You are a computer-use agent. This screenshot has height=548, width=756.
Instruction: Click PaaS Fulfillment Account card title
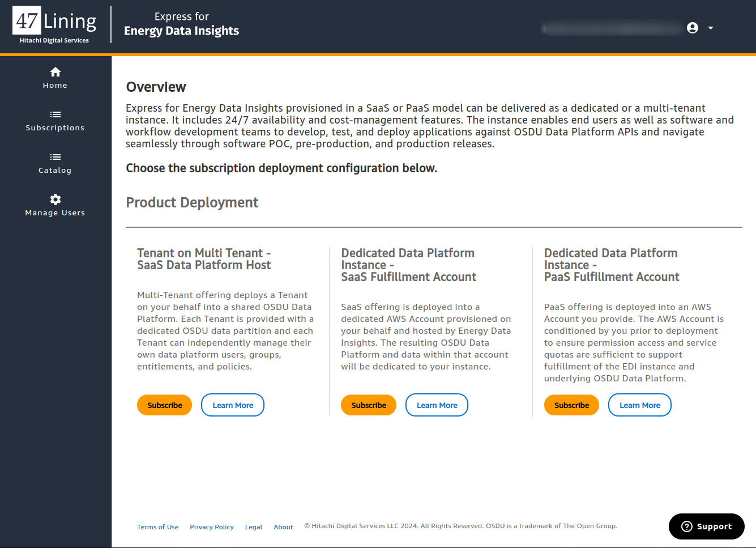pos(612,265)
